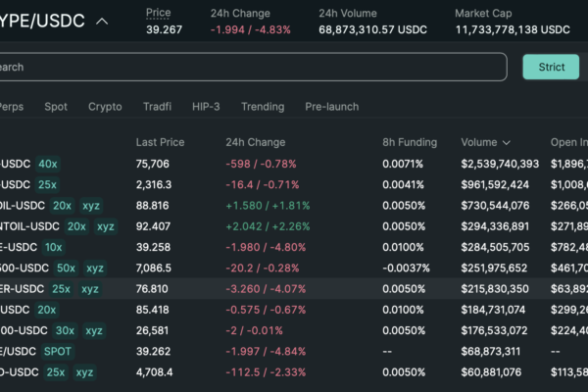The image size is (588, 392).
Task: Select the Spot tab
Action: pyautogui.click(x=56, y=107)
